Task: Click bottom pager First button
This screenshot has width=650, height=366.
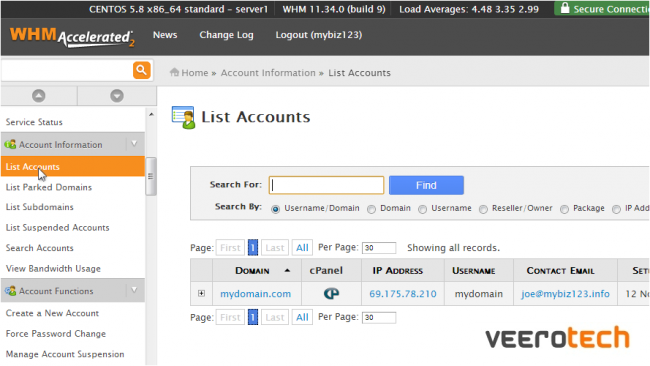Action: coord(230,318)
